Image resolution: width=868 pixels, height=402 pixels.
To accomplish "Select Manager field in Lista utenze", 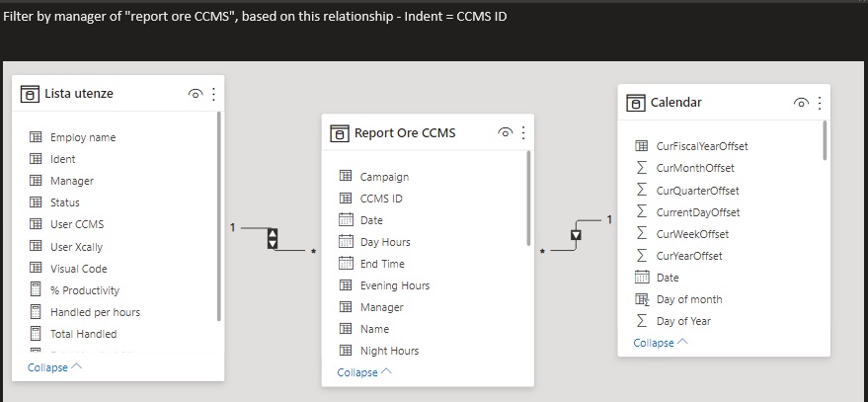I will tap(72, 181).
